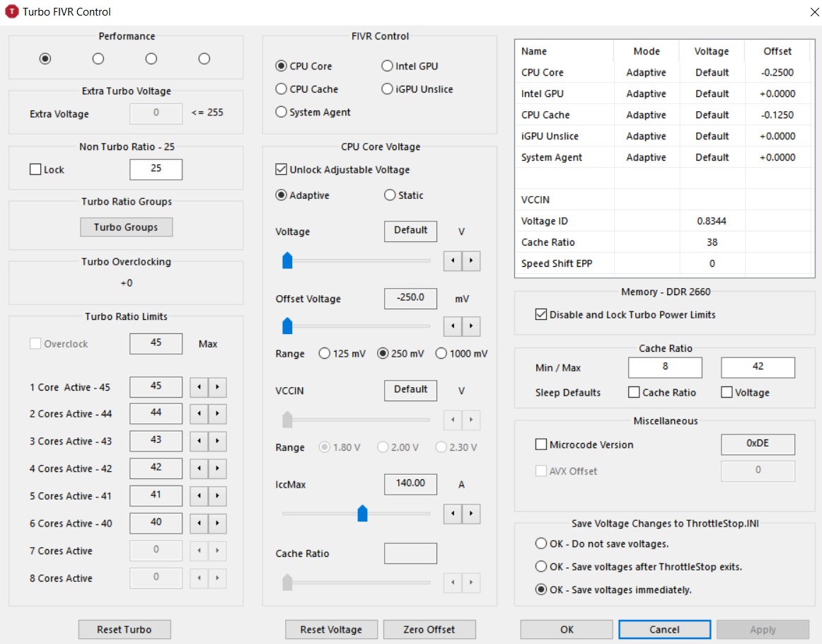The image size is (822, 644).
Task: Decrease the 6 Cores Active ratio arrow
Action: pos(199,523)
